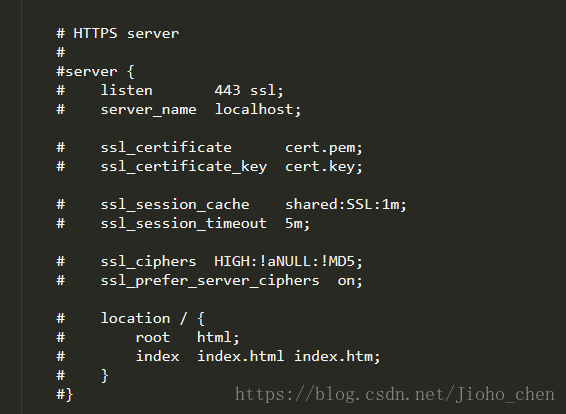Click the 'on;' value of prefer ciphers
This screenshot has width=566, height=414.
[350, 281]
